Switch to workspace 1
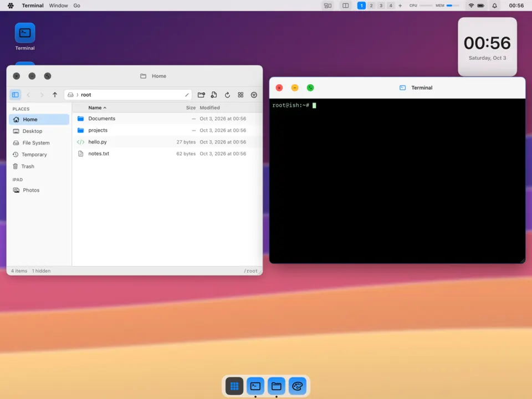532x399 pixels. [x=361, y=6]
